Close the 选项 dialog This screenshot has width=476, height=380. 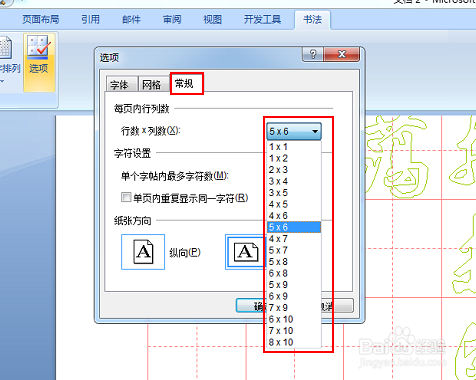pos(342,54)
